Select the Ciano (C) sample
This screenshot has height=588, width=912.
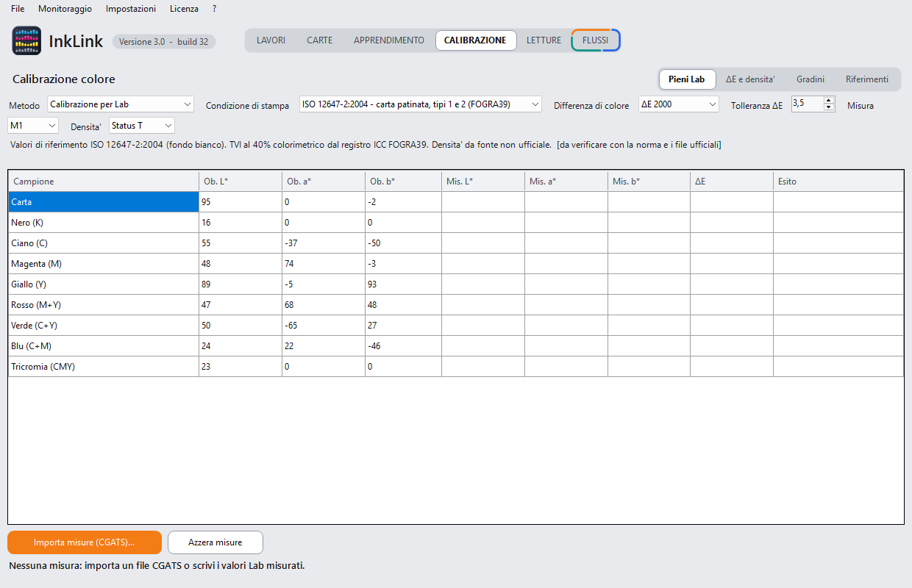[104, 243]
